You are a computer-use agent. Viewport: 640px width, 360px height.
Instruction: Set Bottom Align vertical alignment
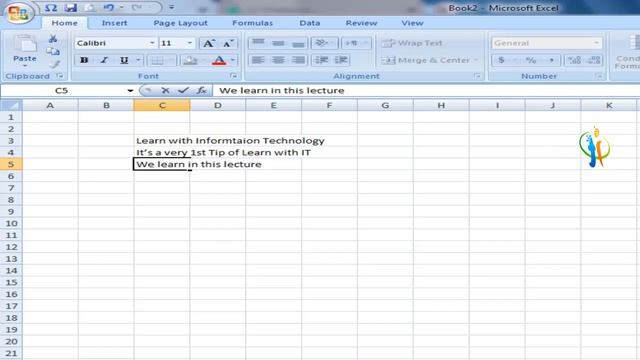pos(298,43)
